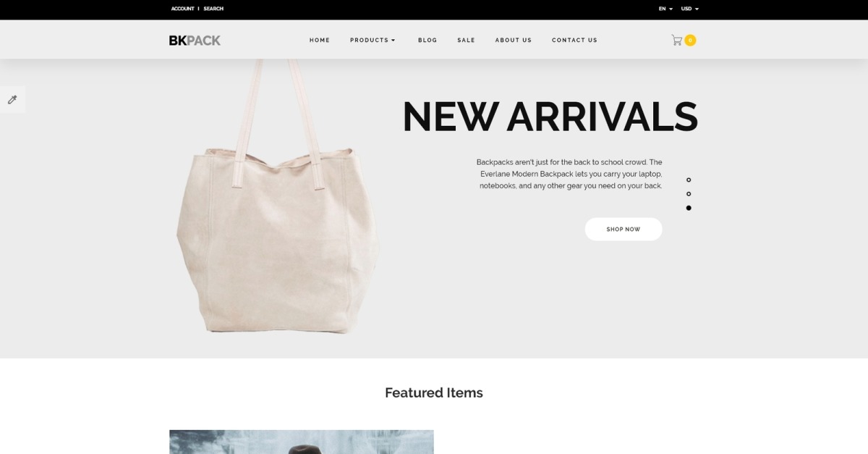Select the second slider dot
Image resolution: width=868 pixels, height=454 pixels.
(x=689, y=194)
